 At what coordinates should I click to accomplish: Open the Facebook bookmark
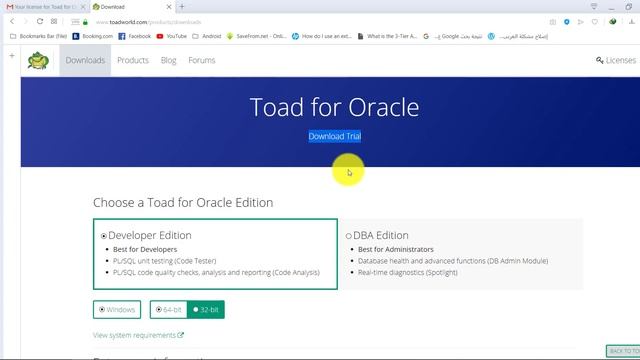click(x=135, y=36)
